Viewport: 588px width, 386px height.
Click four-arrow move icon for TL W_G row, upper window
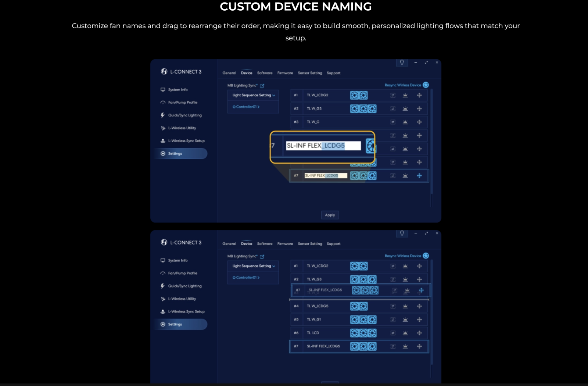pyautogui.click(x=419, y=122)
